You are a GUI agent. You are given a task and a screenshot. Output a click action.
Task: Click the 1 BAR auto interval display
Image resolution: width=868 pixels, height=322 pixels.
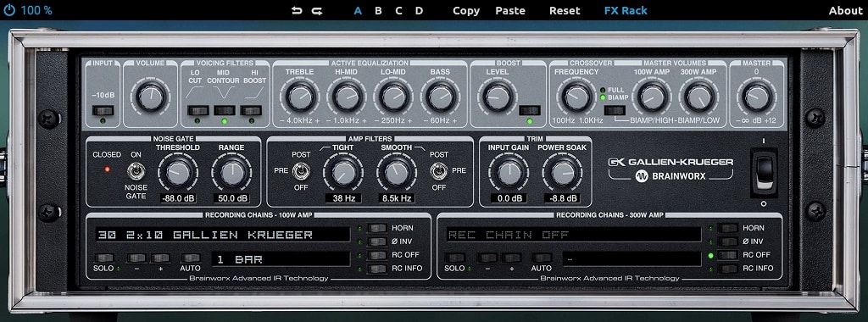[281, 259]
